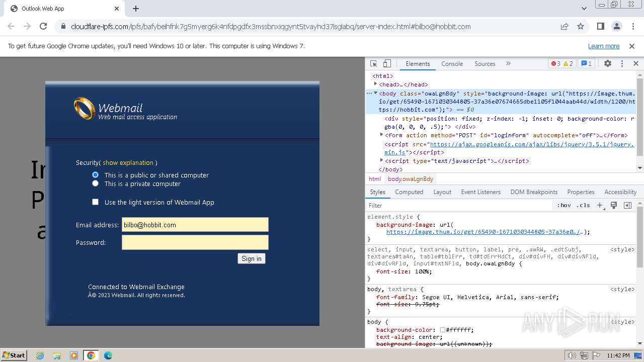Open DevTools settings gear

(x=608, y=64)
